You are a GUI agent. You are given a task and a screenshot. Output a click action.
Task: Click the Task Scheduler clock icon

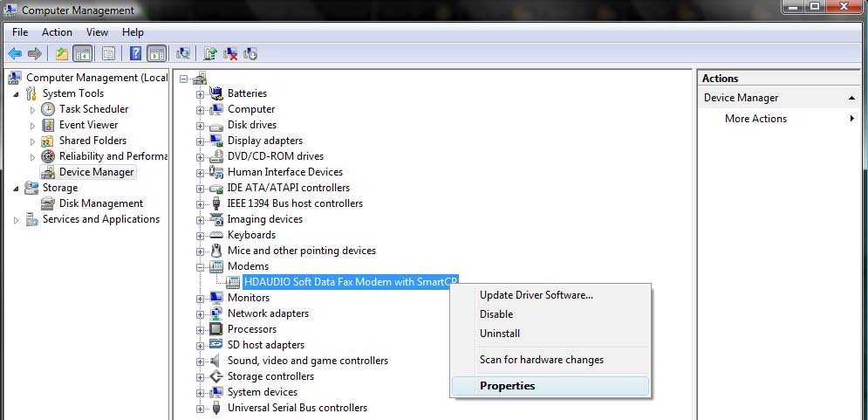coord(48,109)
